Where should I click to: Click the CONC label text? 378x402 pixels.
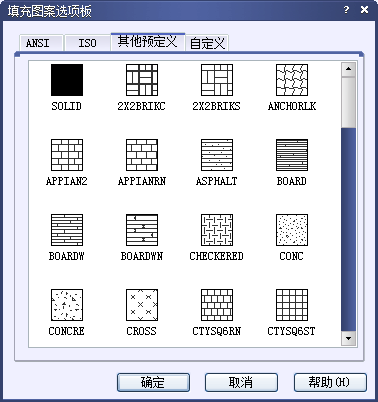tap(292, 256)
